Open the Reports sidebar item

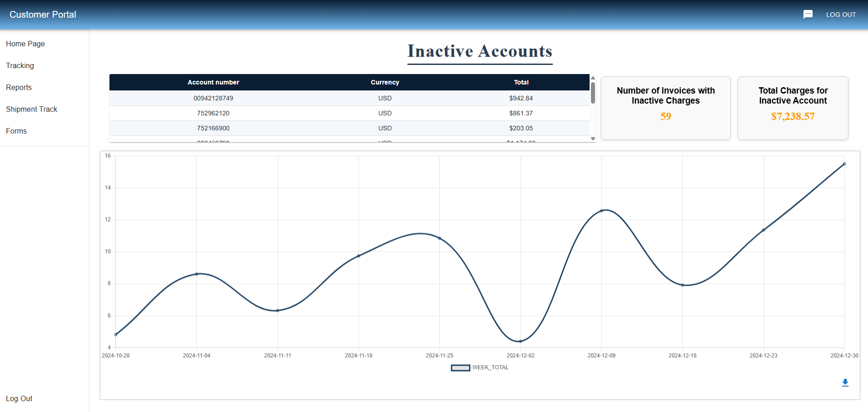[x=19, y=87]
